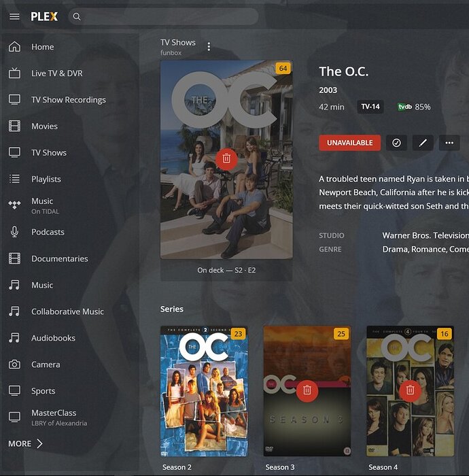Open Documentaries library label
Image resolution: width=469 pixels, height=476 pixels.
(59, 258)
